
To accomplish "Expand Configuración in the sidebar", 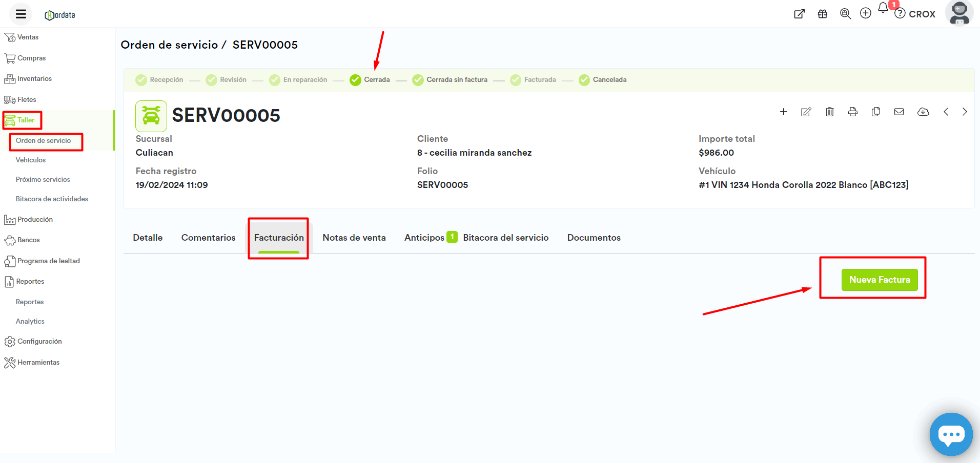I will click(x=39, y=342).
